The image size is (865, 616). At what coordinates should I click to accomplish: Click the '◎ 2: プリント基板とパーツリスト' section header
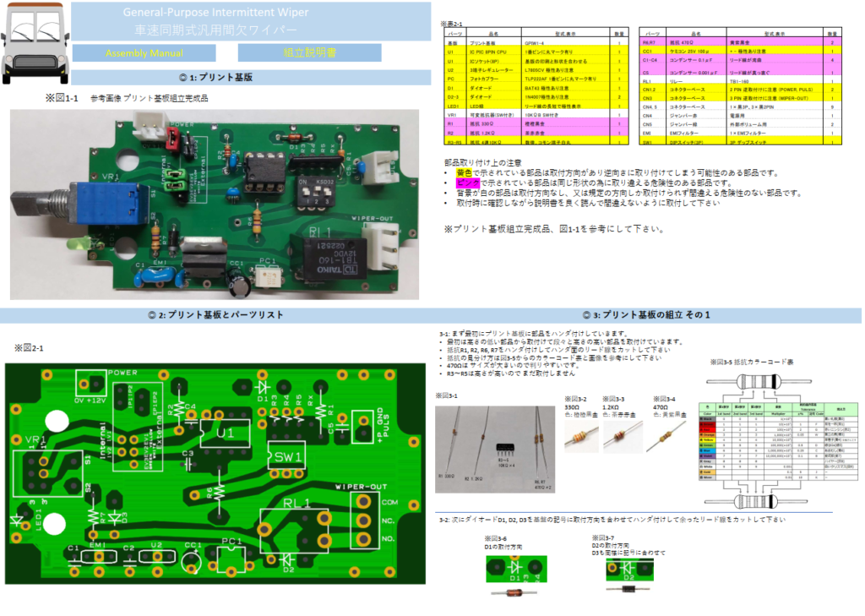click(x=215, y=314)
